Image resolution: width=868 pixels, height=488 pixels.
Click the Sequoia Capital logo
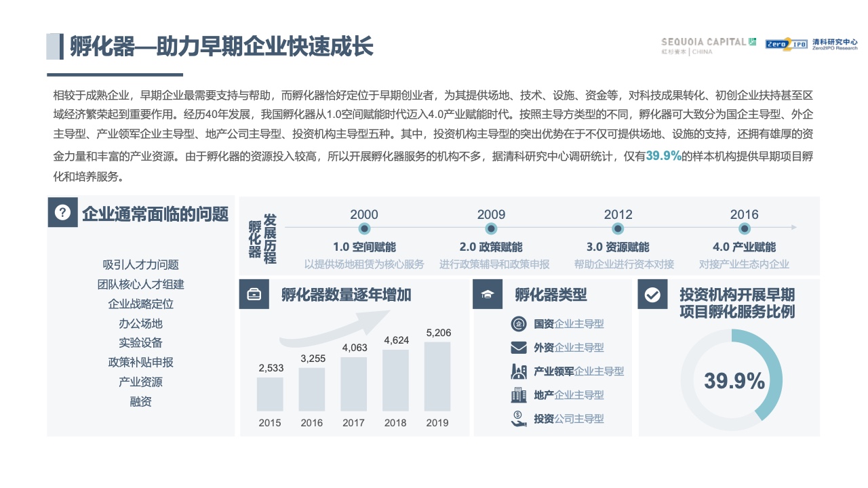709,45
